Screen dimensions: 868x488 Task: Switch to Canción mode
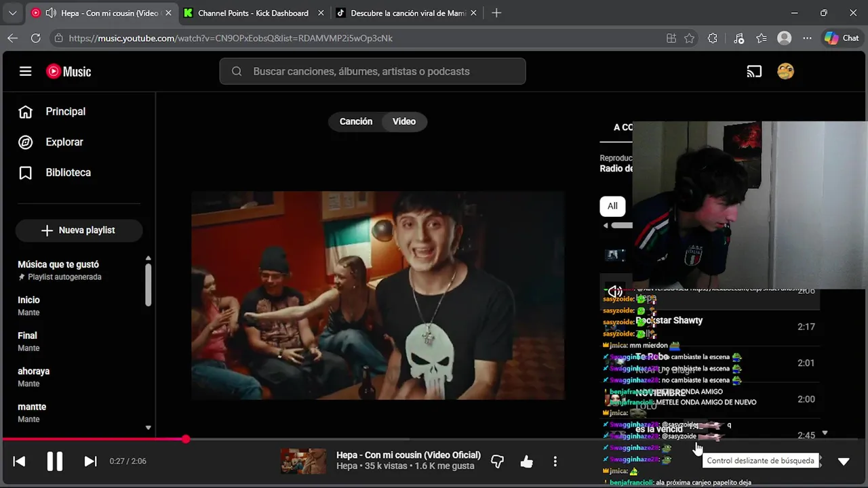356,121
